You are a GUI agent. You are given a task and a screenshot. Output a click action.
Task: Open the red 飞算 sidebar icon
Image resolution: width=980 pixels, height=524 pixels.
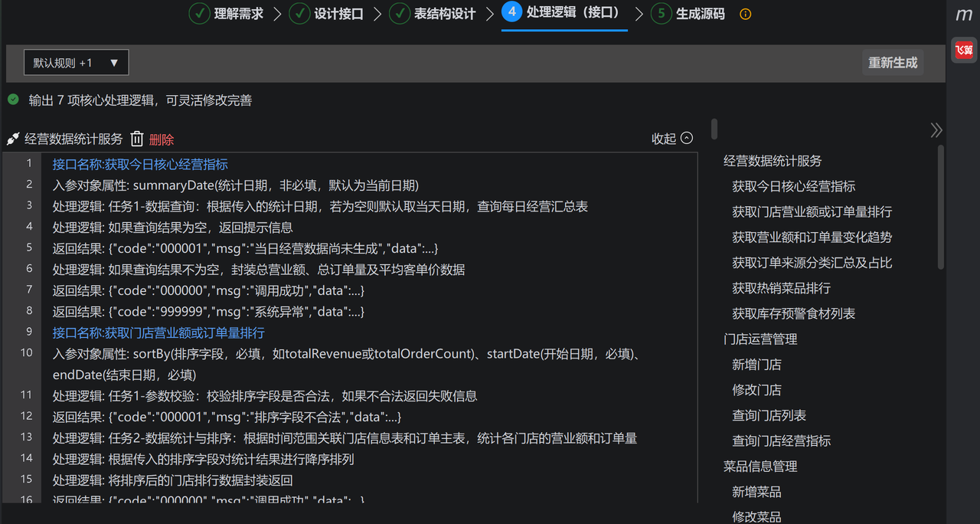point(964,50)
